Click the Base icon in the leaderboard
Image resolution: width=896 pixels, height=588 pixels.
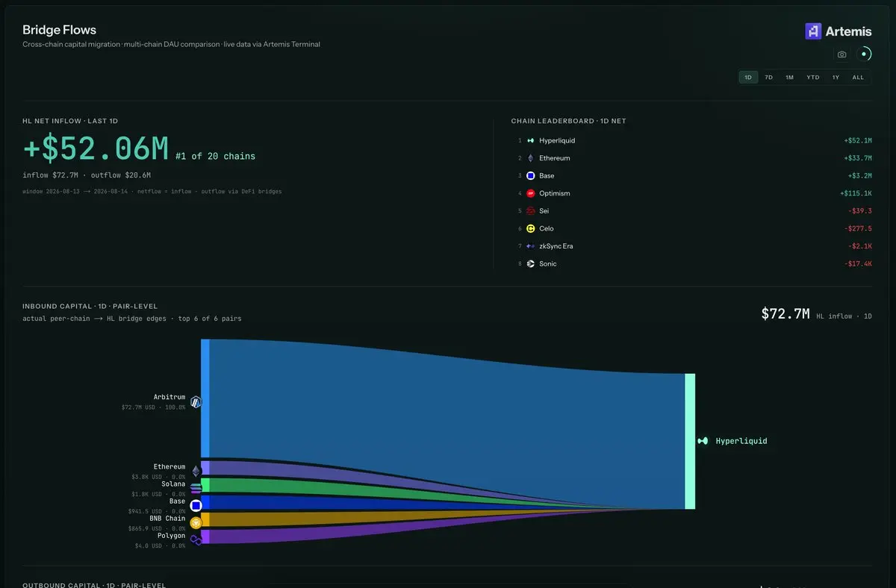pyautogui.click(x=531, y=175)
